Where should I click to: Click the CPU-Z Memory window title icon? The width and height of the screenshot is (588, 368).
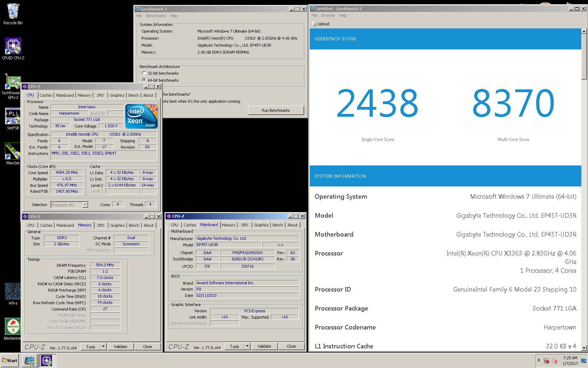[x=25, y=217]
